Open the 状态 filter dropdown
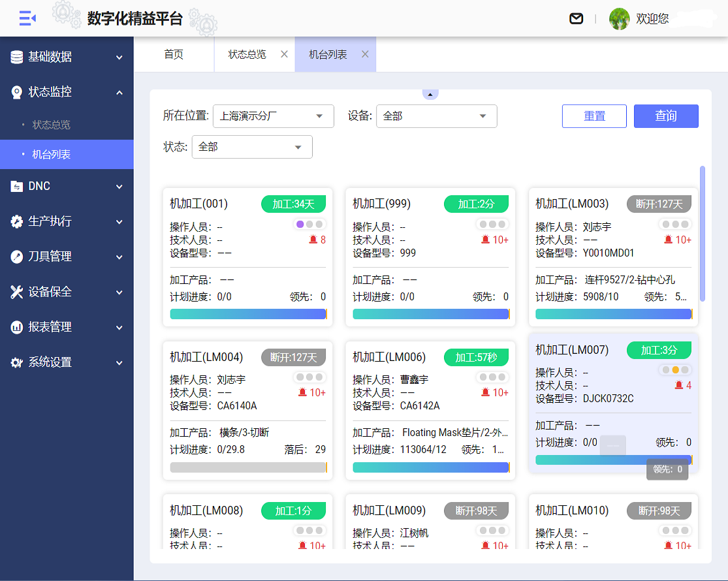 click(x=251, y=147)
